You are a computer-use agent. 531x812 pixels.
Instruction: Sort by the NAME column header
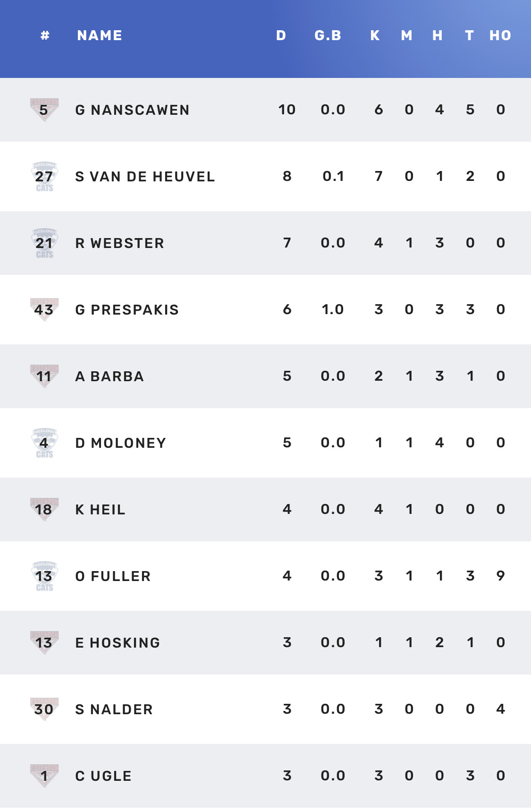click(x=100, y=35)
